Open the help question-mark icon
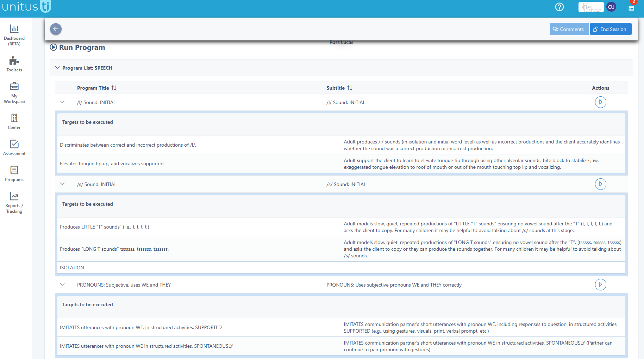Screen dimensions: 644x359 coord(559,7)
